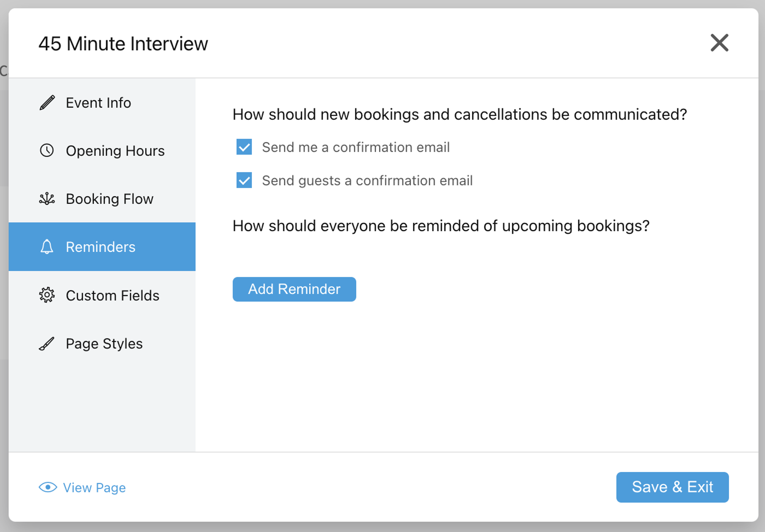
Task: Click the 'Send guests a confirmation email' label
Action: (367, 180)
